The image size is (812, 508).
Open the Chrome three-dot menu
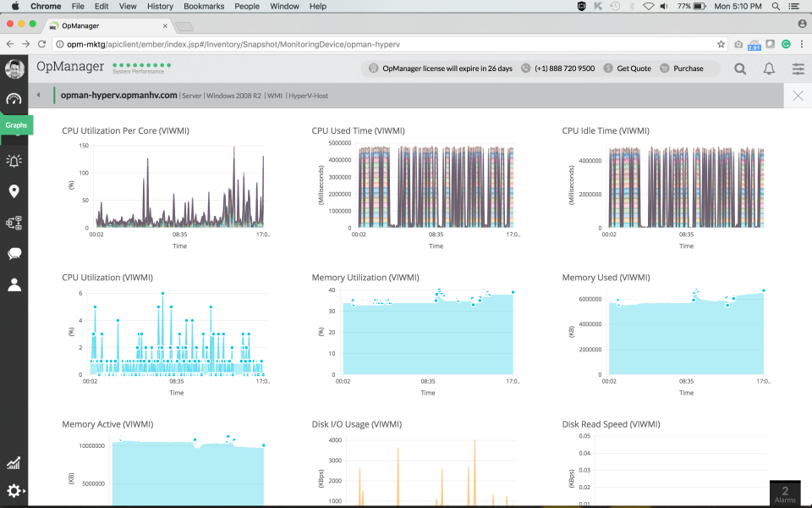(x=800, y=44)
